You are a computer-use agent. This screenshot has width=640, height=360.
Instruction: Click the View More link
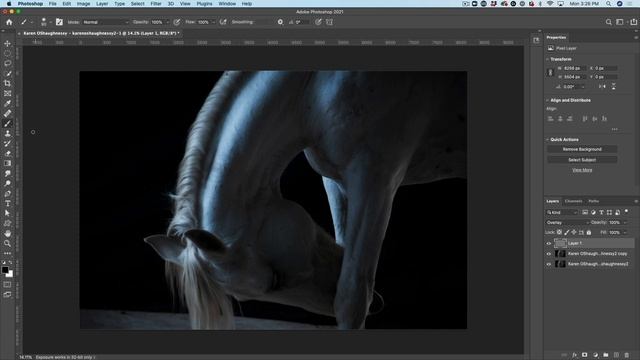[x=582, y=170]
